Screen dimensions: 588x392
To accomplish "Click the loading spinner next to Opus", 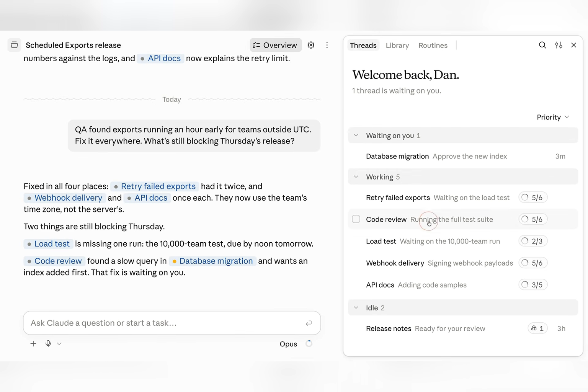I will point(309,344).
